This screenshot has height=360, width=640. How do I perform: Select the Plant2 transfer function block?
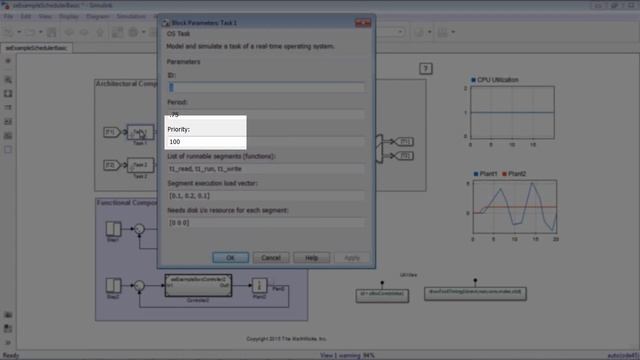259,285
